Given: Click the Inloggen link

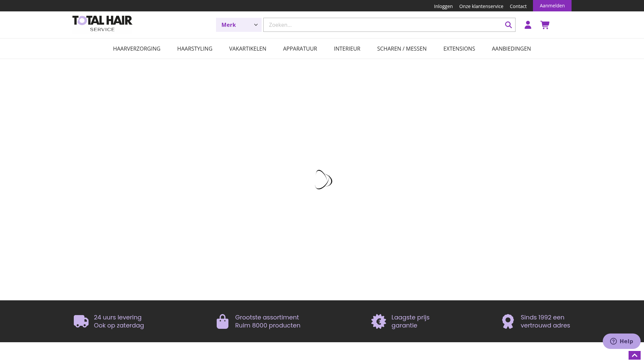Looking at the screenshot, I should point(443,6).
